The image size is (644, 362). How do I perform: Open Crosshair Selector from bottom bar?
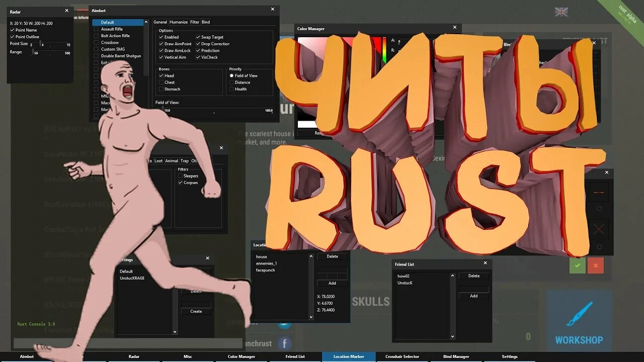(402, 356)
